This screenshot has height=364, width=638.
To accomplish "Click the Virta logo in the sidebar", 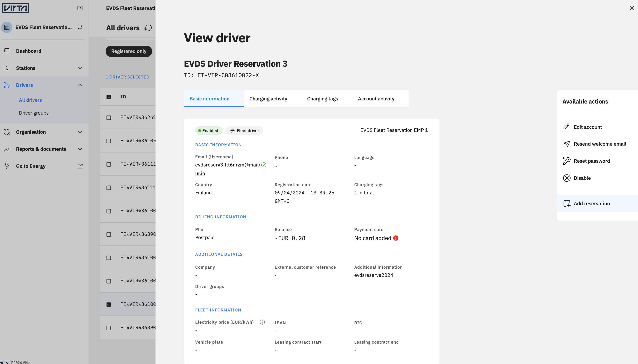I will 15,8.
